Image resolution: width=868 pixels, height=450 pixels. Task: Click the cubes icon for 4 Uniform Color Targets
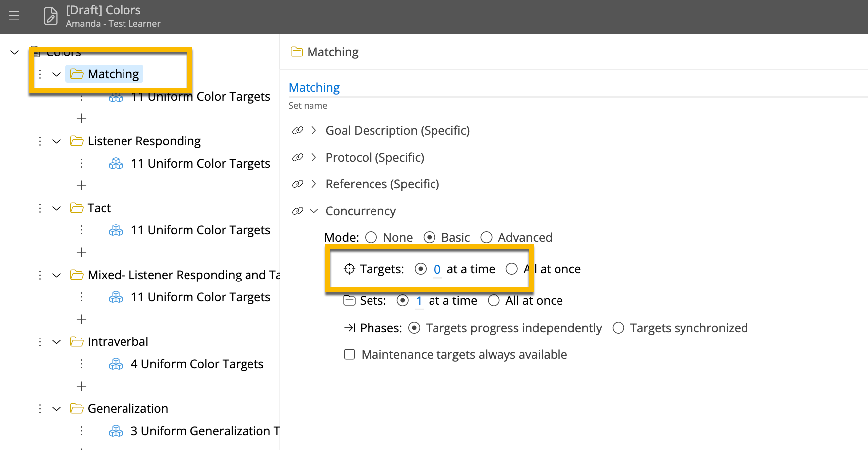pyautogui.click(x=116, y=364)
